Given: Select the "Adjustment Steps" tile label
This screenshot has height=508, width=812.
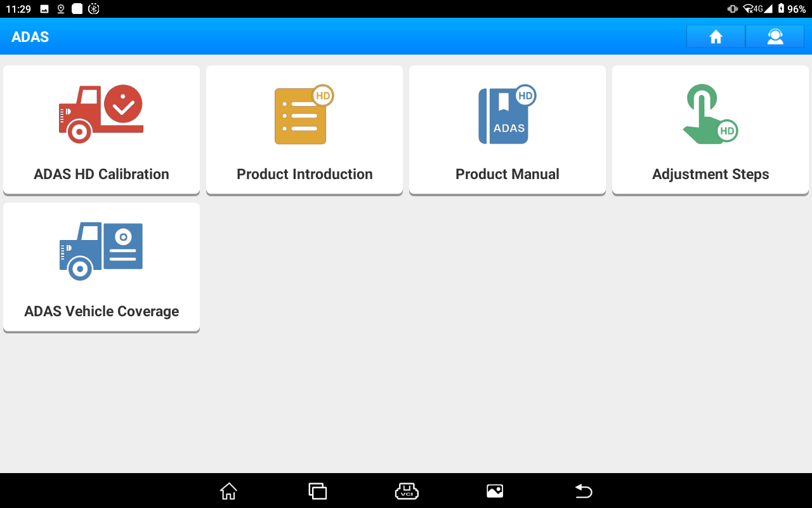Looking at the screenshot, I should pos(710,174).
